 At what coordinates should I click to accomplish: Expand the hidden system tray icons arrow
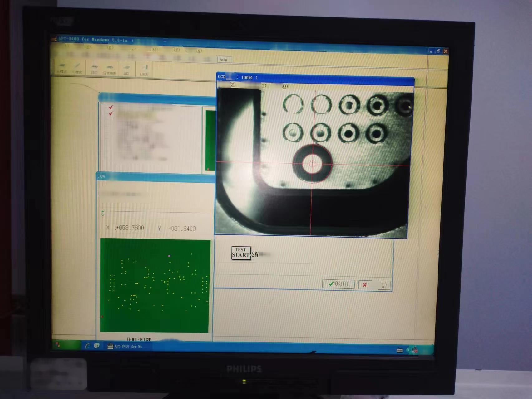tap(408, 350)
